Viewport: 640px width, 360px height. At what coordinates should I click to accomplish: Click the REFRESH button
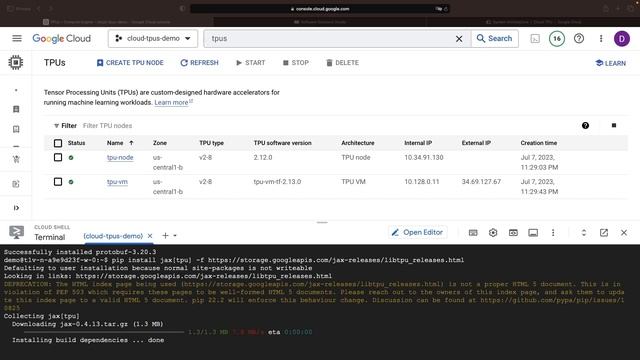point(199,63)
